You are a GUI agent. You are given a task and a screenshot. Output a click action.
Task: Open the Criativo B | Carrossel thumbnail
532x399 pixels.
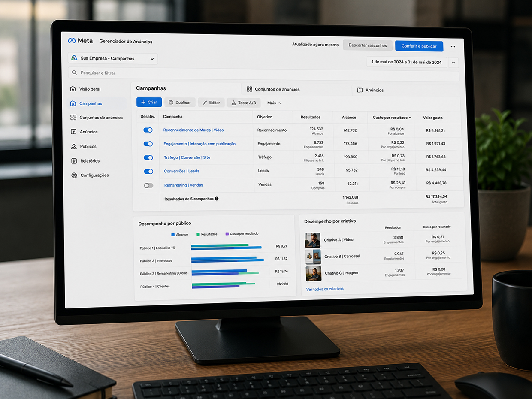coord(313,257)
